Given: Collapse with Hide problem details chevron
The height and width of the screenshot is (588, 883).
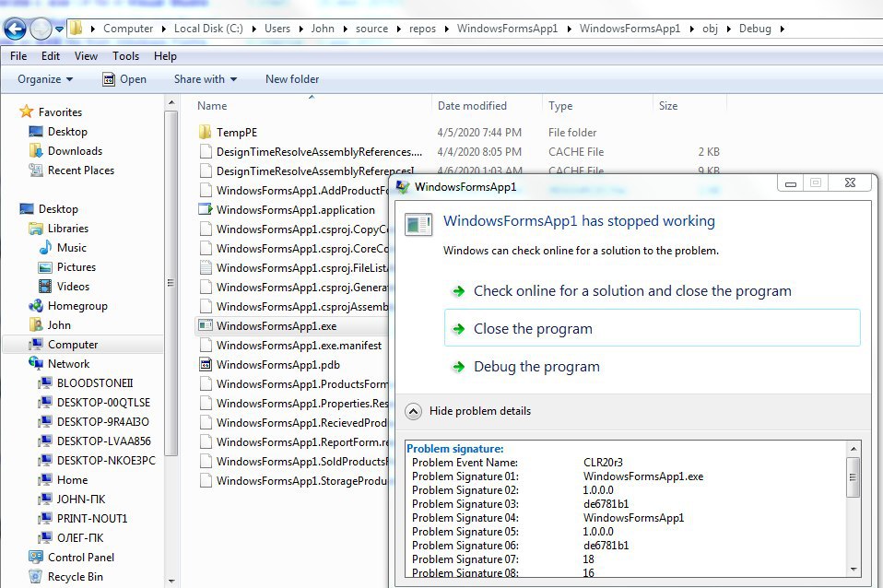Looking at the screenshot, I should [x=413, y=411].
